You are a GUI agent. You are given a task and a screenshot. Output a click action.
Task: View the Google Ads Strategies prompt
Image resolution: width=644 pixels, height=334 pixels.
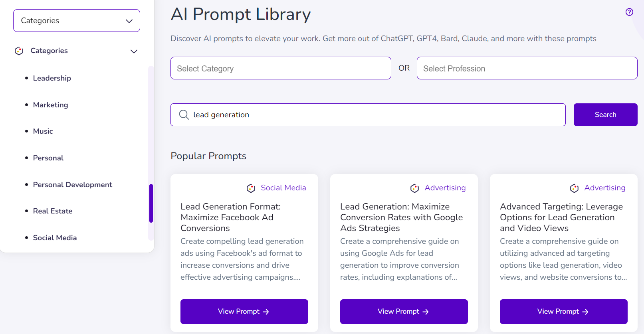(404, 312)
